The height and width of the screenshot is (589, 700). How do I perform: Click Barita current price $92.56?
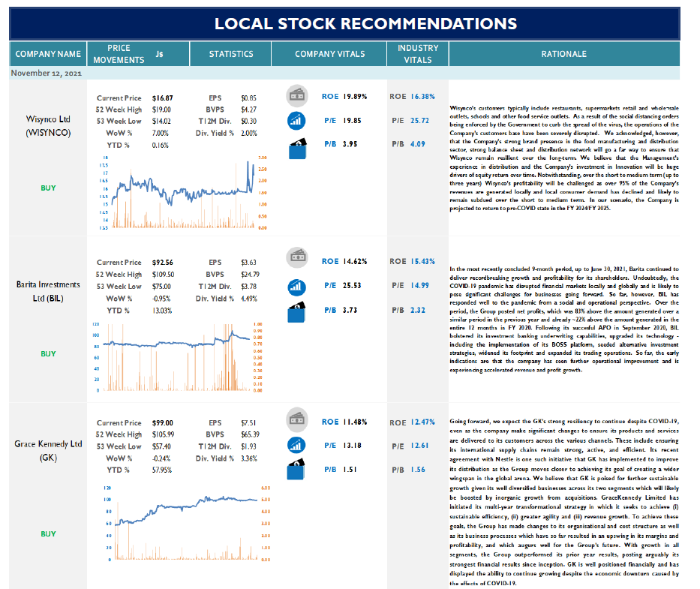[x=163, y=262]
